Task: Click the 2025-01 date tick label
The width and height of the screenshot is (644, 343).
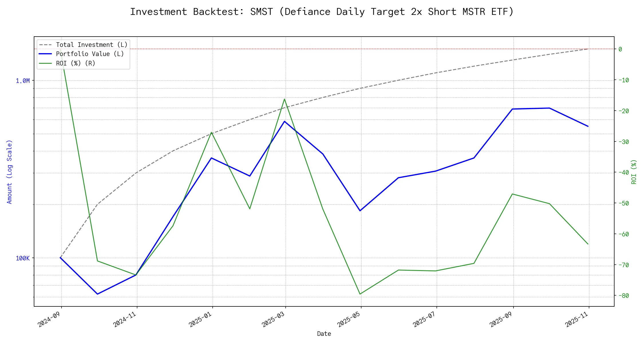Action: pos(200,319)
